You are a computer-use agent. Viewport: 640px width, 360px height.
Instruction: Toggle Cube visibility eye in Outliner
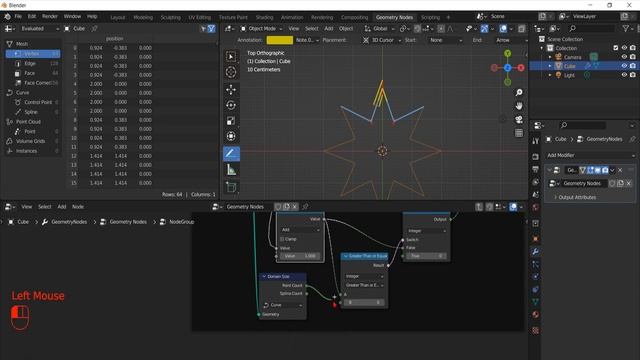click(x=624, y=66)
